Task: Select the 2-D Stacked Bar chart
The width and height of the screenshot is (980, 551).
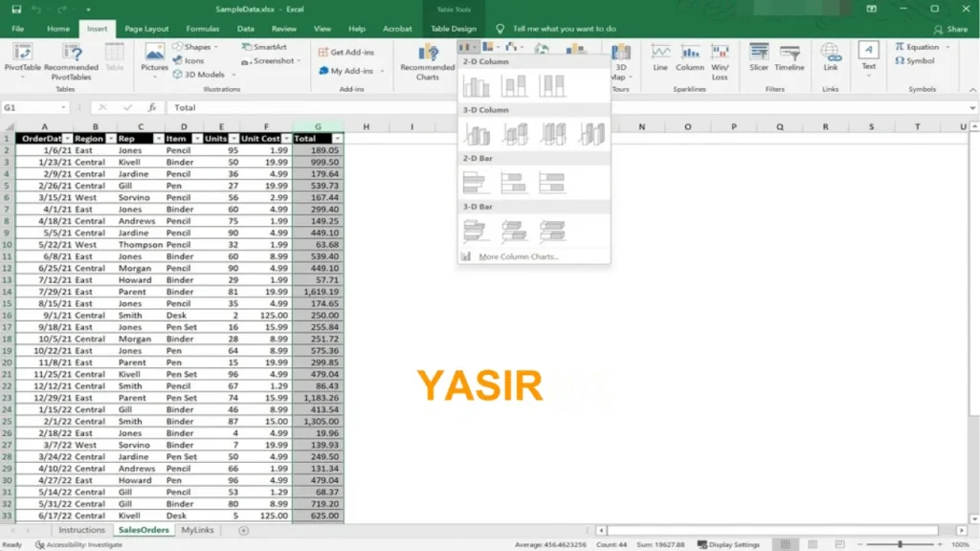Action: point(514,183)
